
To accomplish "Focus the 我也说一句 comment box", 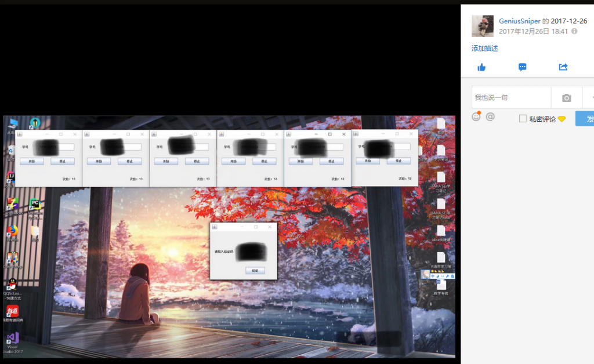I will click(x=511, y=97).
